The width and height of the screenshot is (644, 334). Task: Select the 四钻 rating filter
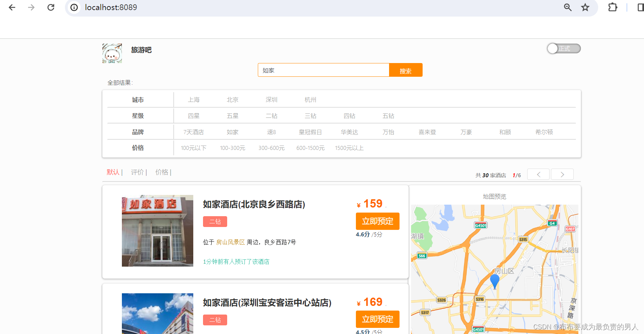(349, 116)
